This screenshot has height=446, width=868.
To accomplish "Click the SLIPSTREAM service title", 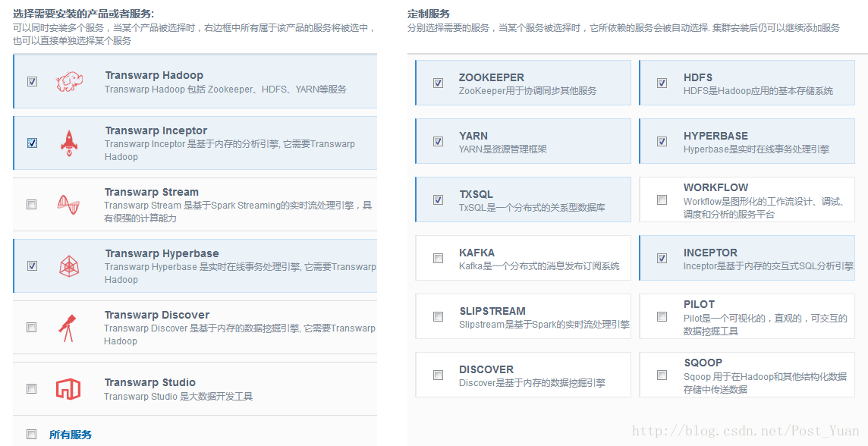I will [492, 311].
